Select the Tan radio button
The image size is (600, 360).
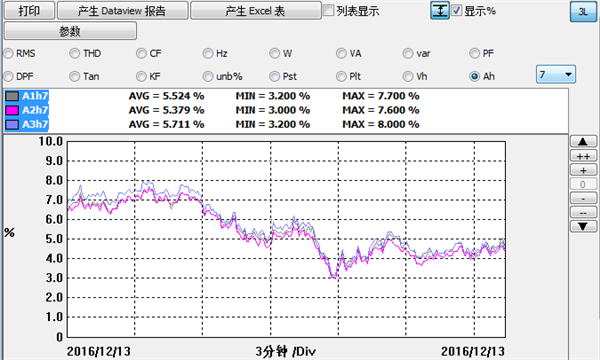(x=75, y=77)
